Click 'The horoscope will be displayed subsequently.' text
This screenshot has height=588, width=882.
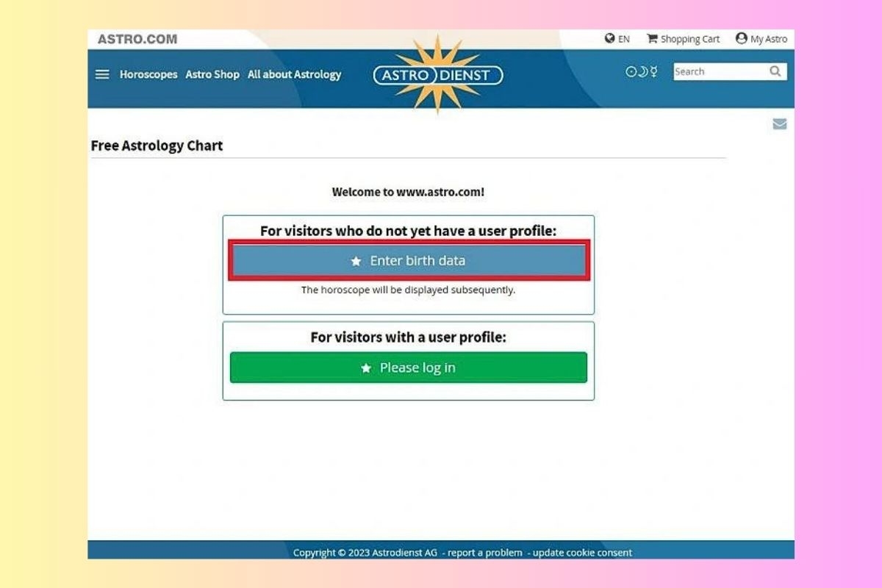coord(409,290)
